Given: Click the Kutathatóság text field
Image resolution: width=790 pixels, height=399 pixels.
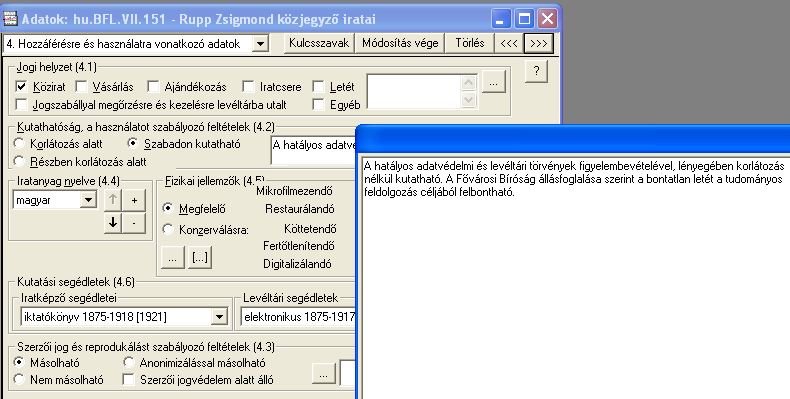Looking at the screenshot, I should pyautogui.click(x=313, y=150).
